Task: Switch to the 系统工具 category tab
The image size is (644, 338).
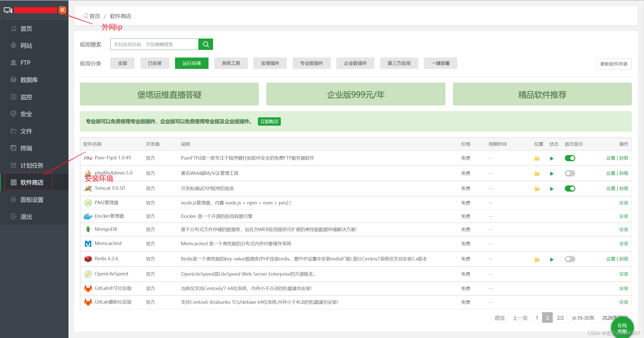Action: pyautogui.click(x=231, y=63)
